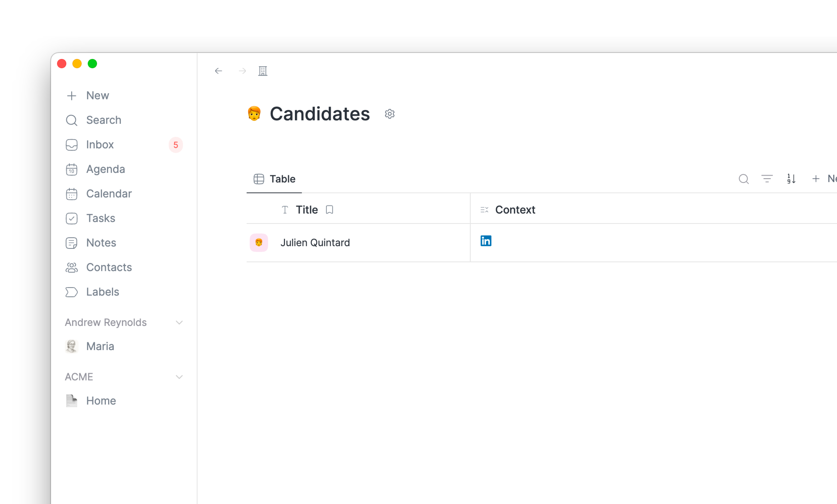This screenshot has width=837, height=504.
Task: Open the Home page under ACME
Action: click(x=124, y=401)
